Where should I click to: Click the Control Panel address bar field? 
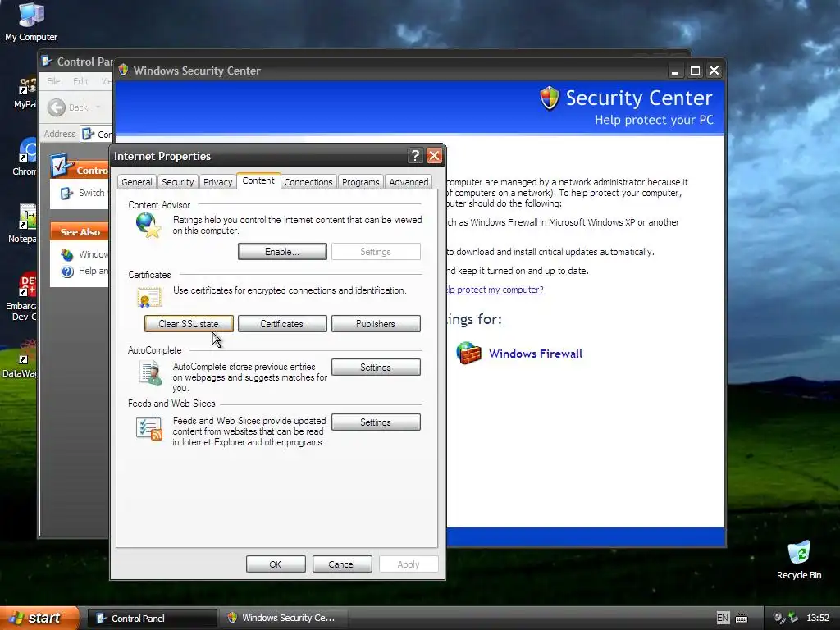(x=97, y=134)
